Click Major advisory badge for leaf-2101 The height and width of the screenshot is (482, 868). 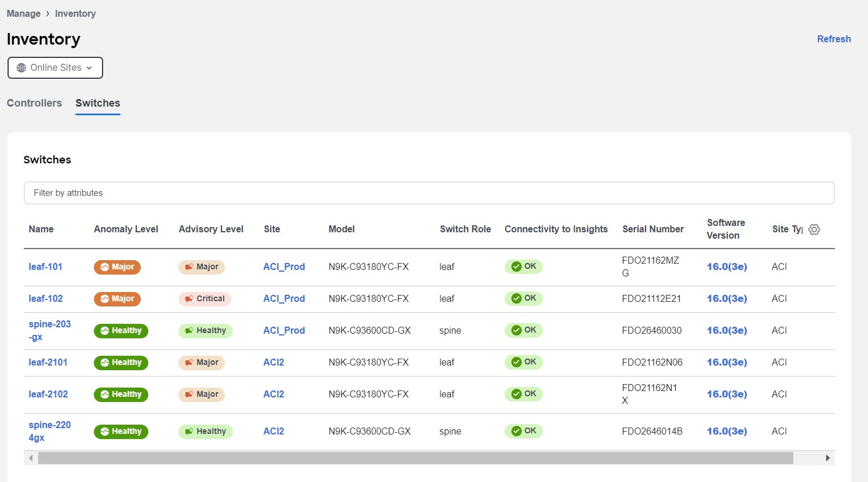(202, 363)
